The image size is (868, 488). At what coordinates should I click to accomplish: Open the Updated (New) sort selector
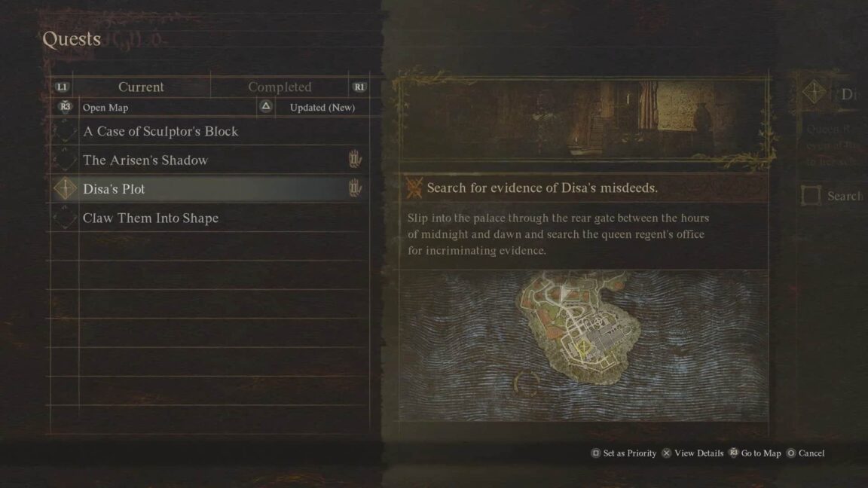click(322, 108)
